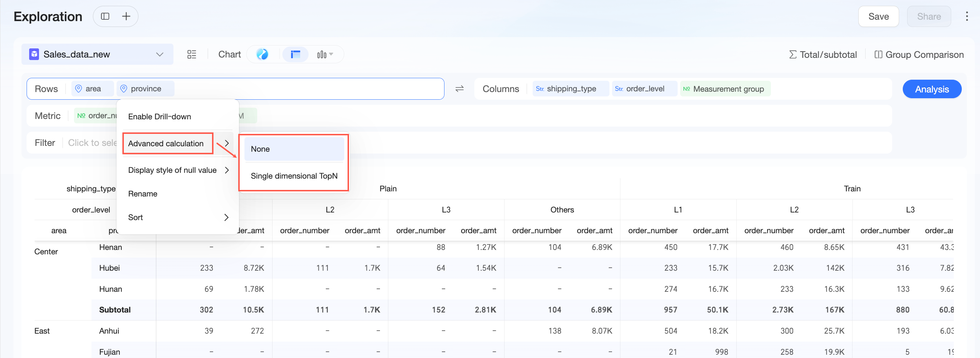Click the Str icon on shipping_type field
This screenshot has width=980, height=358.
(x=540, y=88)
